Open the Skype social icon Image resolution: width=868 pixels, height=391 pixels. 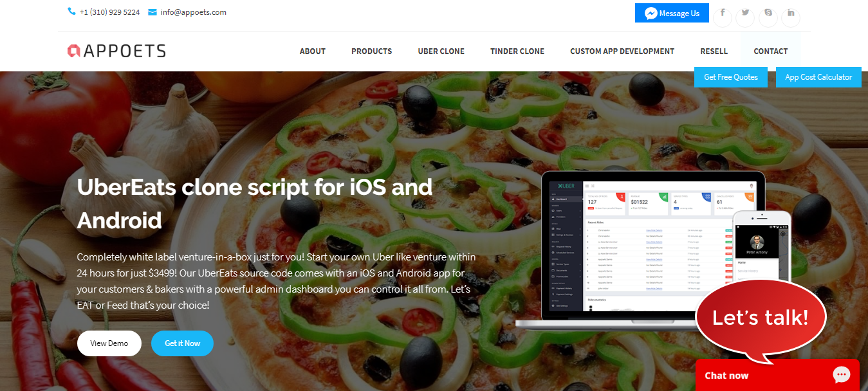point(768,14)
